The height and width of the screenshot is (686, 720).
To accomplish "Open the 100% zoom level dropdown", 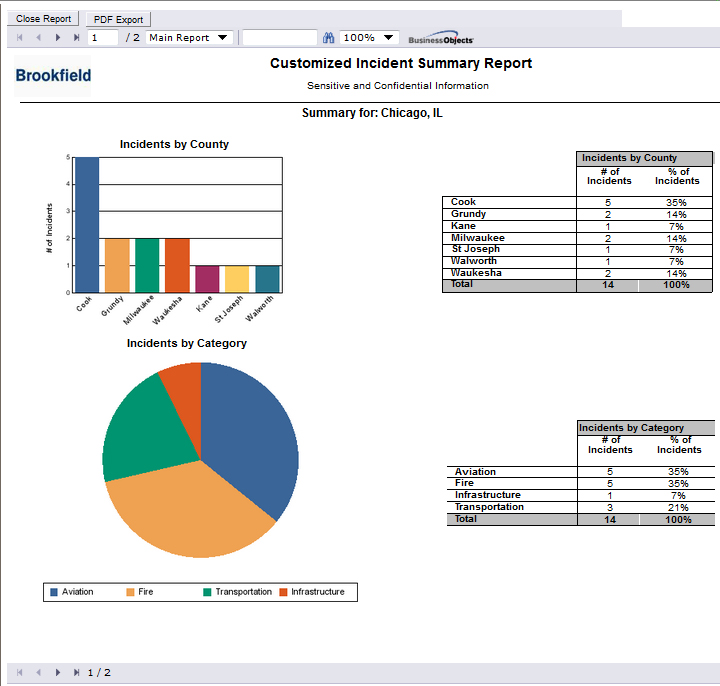I will (369, 38).
